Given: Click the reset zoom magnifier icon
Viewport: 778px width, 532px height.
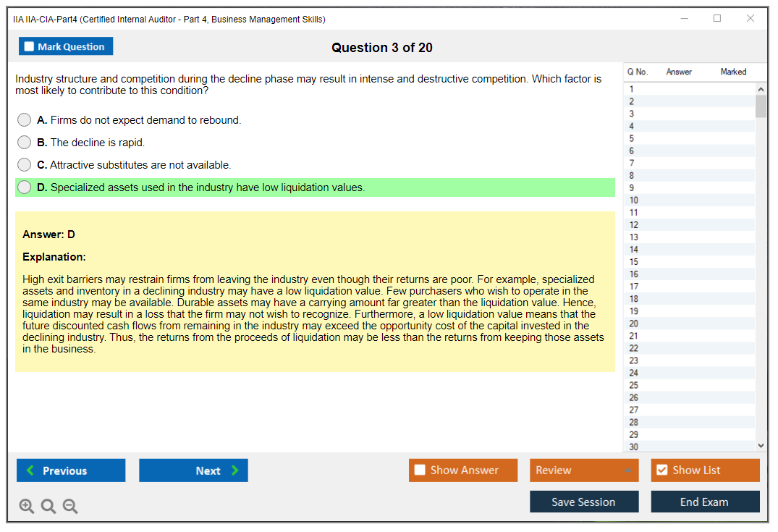Looking at the screenshot, I should click(48, 506).
